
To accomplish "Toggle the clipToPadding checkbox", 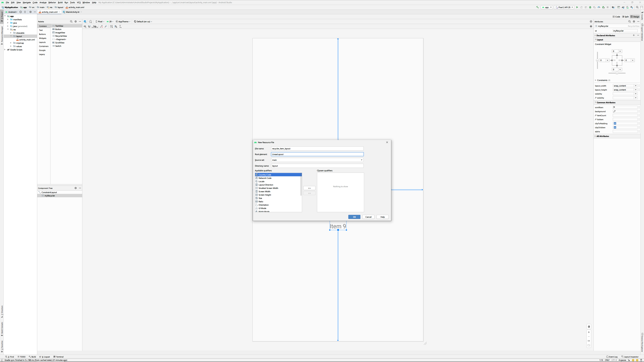I will 615,123.
